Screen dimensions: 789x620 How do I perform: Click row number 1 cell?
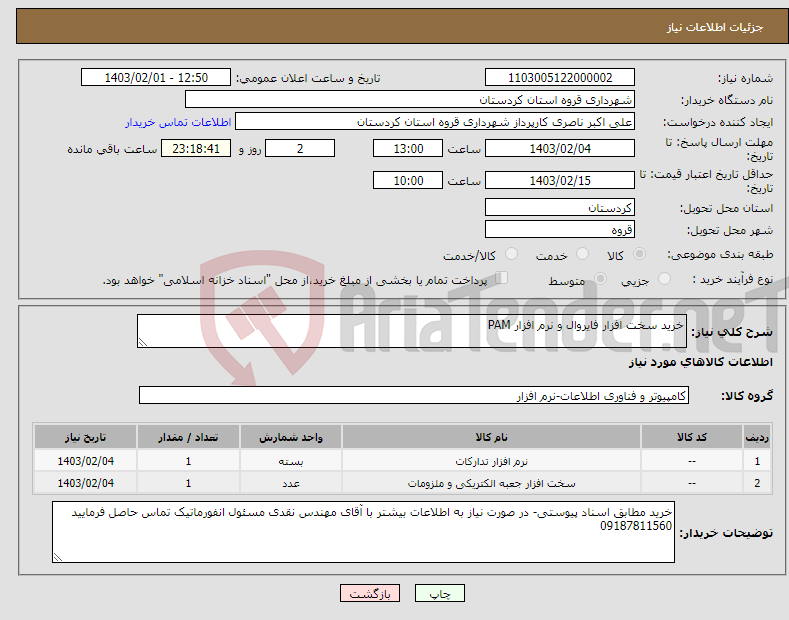pos(757,461)
